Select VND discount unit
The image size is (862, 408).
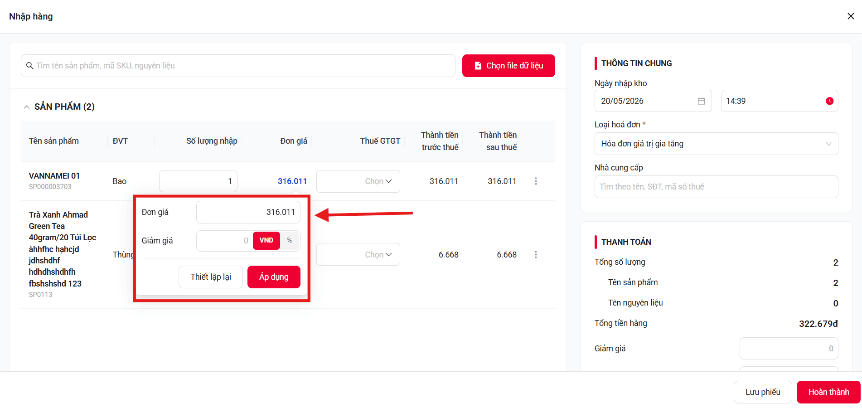(267, 241)
